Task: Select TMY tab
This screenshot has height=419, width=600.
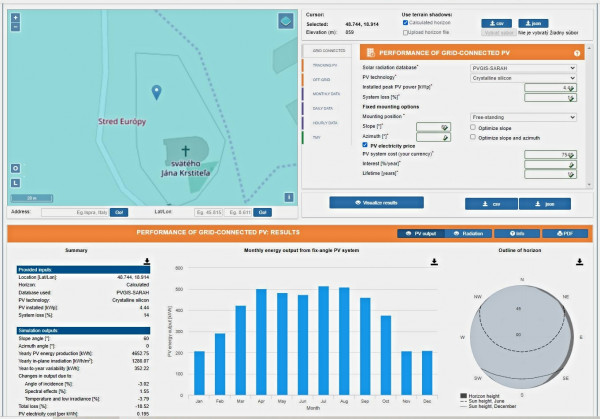Action: point(327,137)
